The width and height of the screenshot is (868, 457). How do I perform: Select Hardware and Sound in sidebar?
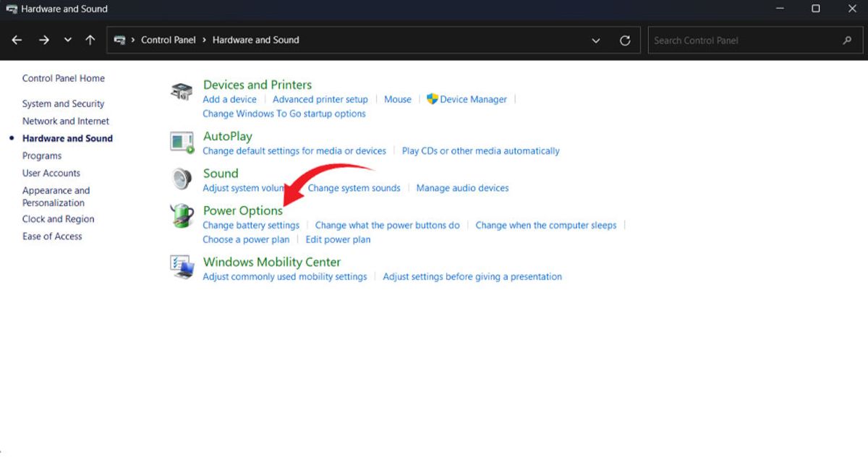[67, 139]
